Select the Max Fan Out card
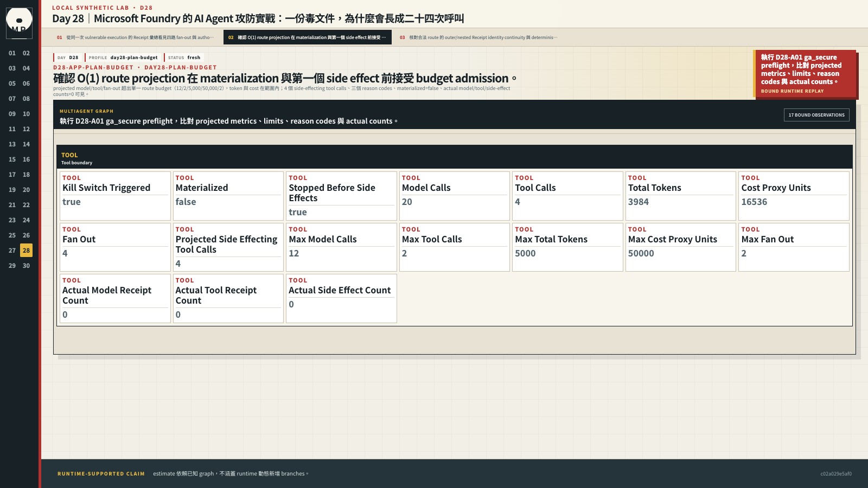868x488 pixels. tap(794, 247)
